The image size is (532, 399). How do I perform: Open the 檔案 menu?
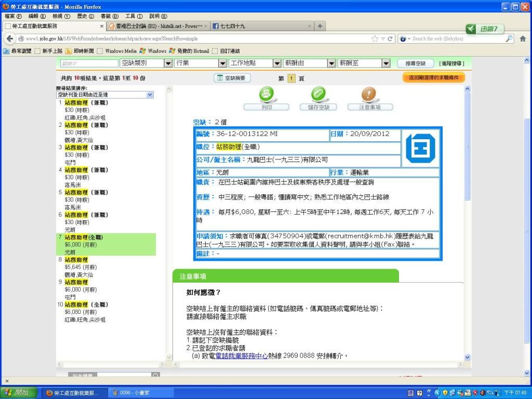tap(13, 16)
